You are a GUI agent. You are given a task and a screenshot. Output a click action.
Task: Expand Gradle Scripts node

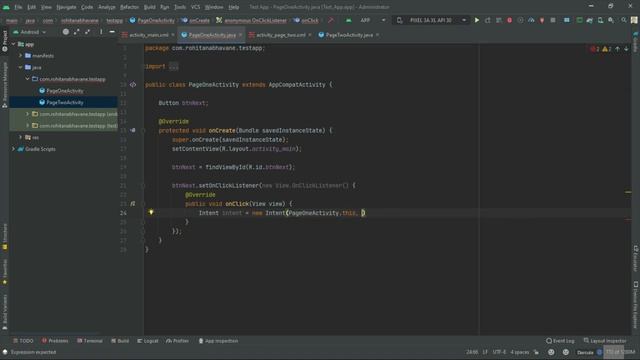click(x=13, y=149)
